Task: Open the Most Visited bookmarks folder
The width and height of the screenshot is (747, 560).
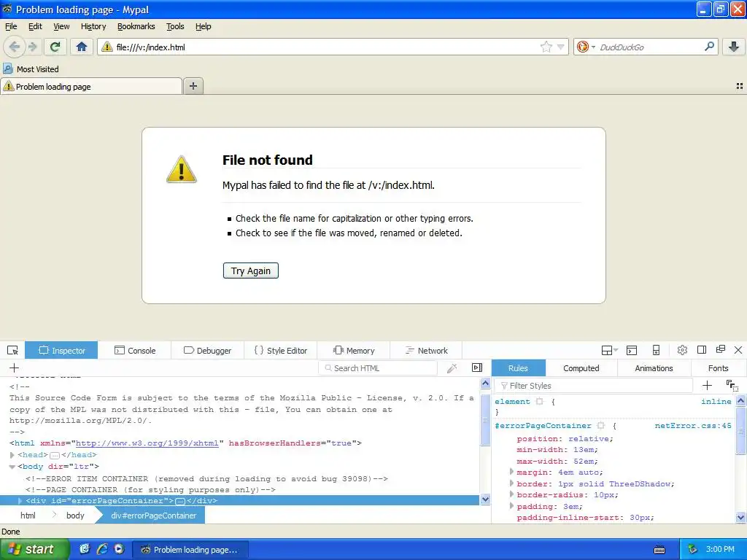Action: (31, 69)
